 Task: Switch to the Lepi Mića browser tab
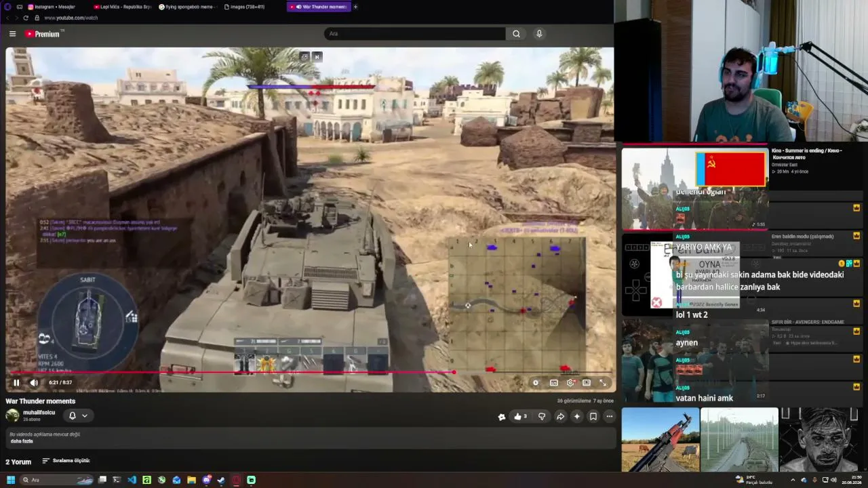(x=122, y=7)
